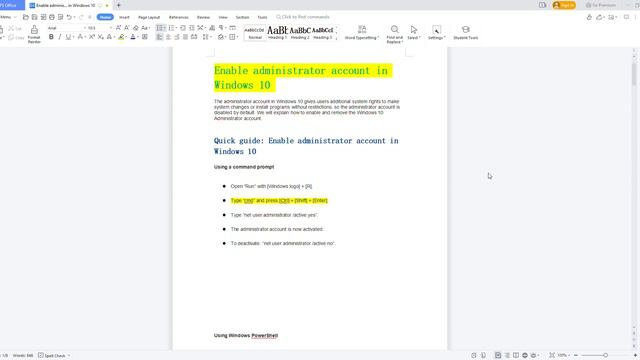The height and width of the screenshot is (360, 640).
Task: Switch to the Insert ribbon tab
Action: (x=124, y=17)
